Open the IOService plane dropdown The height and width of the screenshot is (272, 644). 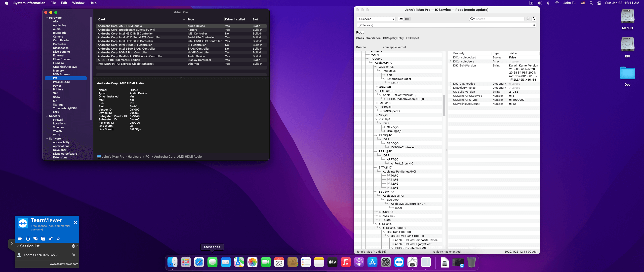376,19
